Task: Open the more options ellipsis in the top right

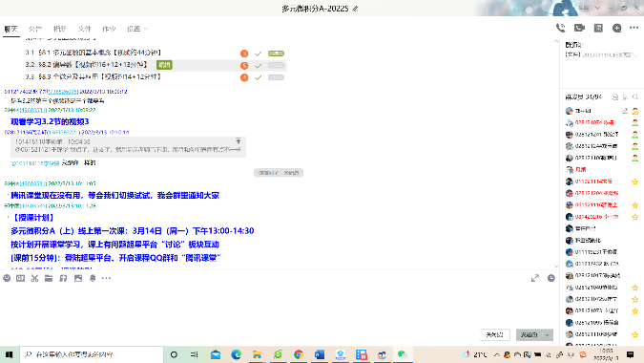Action: coord(634,28)
